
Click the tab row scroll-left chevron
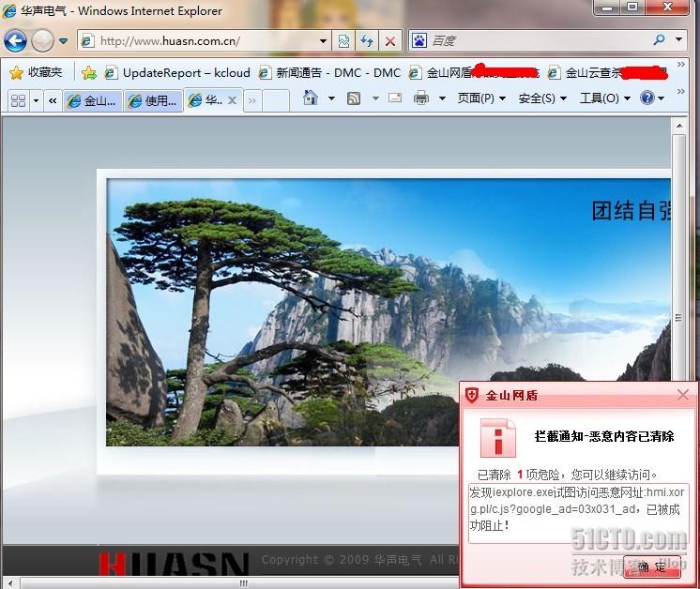53,100
